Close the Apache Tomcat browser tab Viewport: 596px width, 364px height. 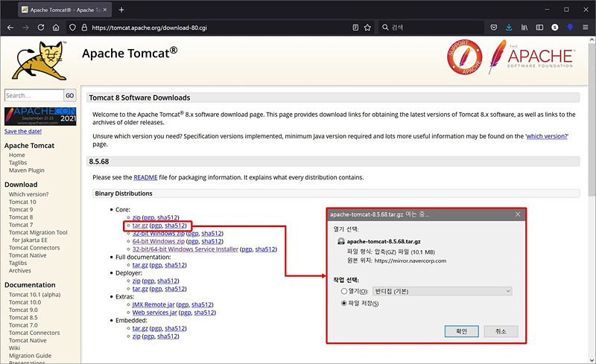coord(105,10)
